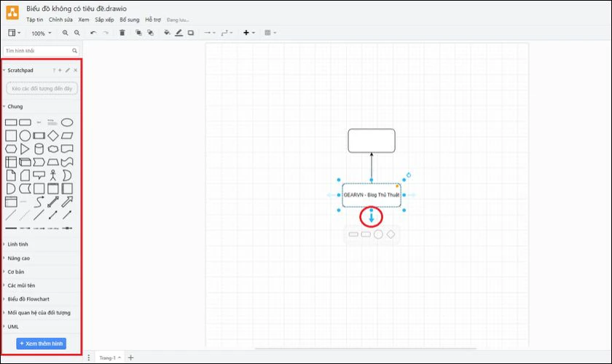Viewport: 612px width, 364px height.
Task: Add a new page with plus icon
Action: (x=130, y=357)
